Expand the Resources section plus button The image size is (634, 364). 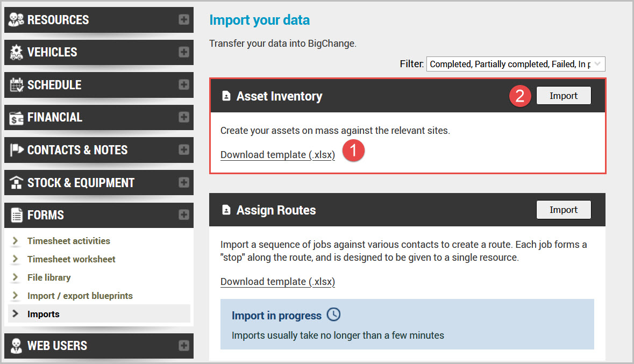184,20
